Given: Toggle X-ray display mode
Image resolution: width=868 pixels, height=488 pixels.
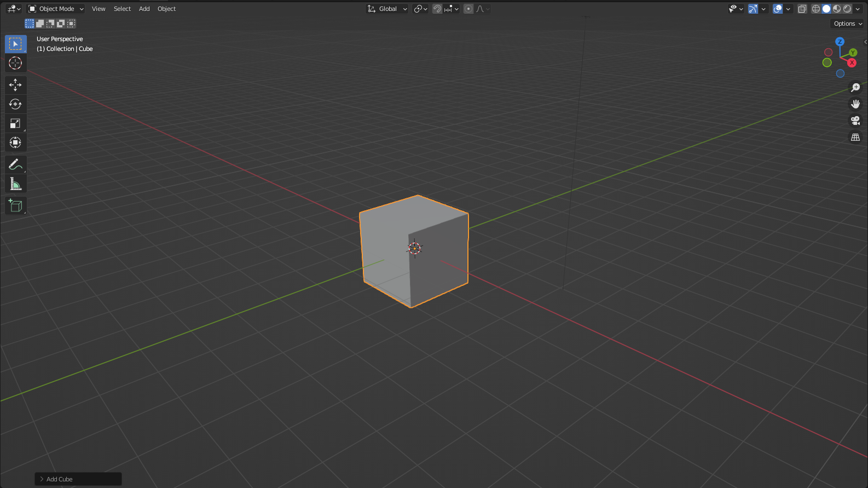Looking at the screenshot, I should [x=802, y=9].
